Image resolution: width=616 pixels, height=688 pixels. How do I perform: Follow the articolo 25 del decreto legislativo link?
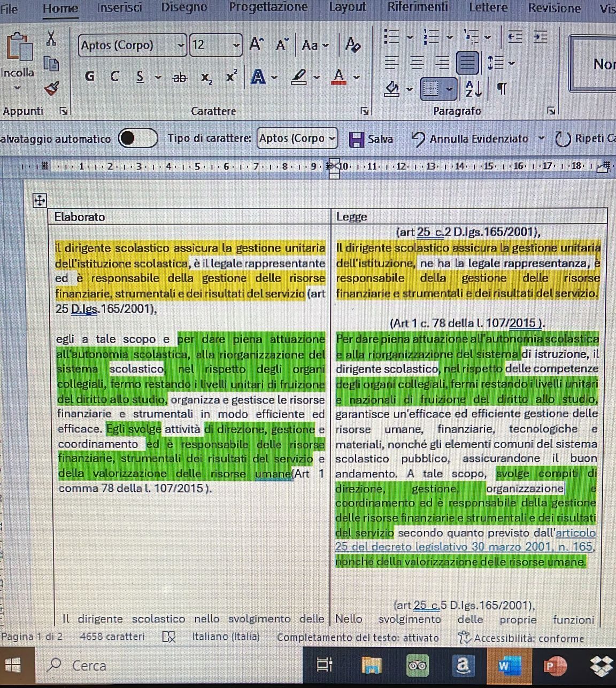(465, 540)
